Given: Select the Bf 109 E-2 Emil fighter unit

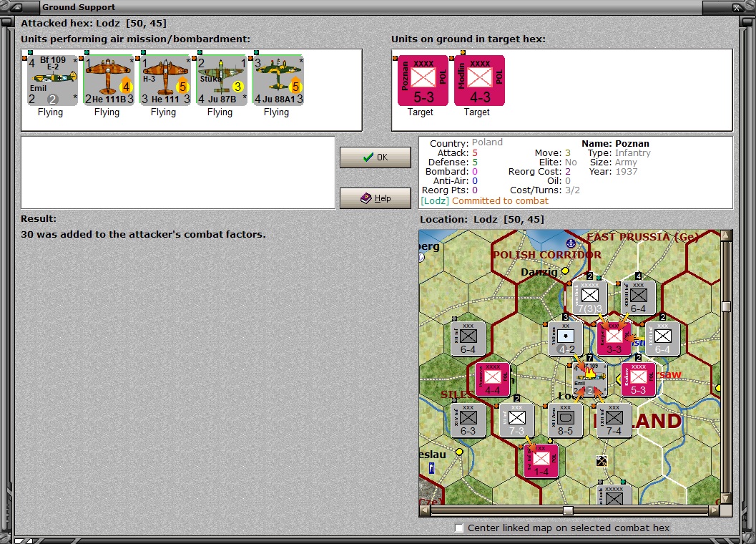Looking at the screenshot, I should click(52, 80).
